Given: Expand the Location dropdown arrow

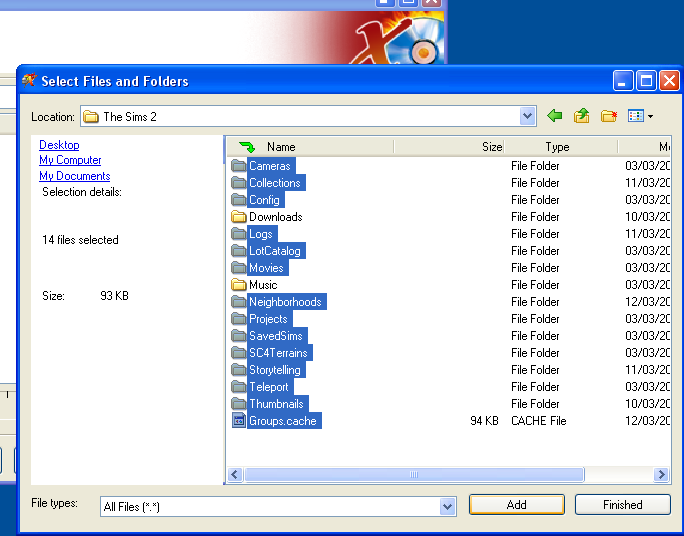Looking at the screenshot, I should coord(527,116).
